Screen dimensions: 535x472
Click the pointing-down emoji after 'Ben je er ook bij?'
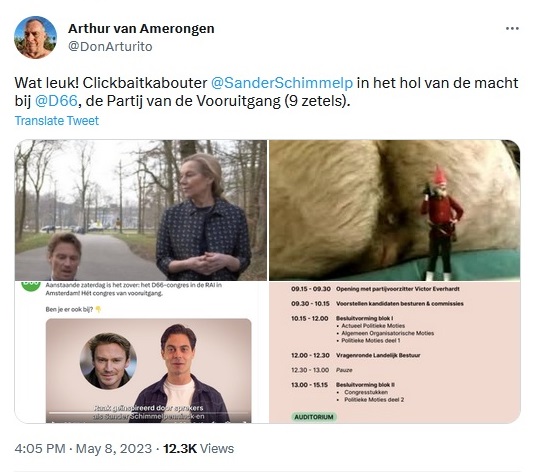98,310
